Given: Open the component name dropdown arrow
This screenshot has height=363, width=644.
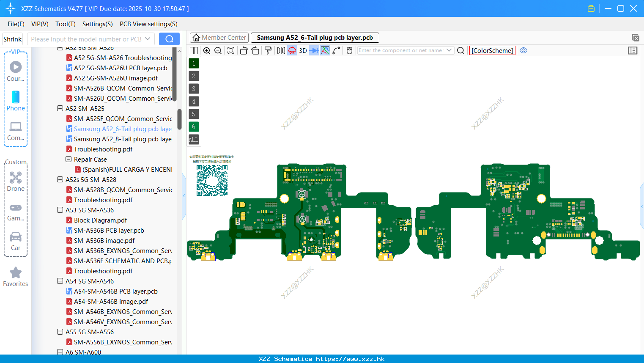Looking at the screenshot, I should click(x=449, y=50).
